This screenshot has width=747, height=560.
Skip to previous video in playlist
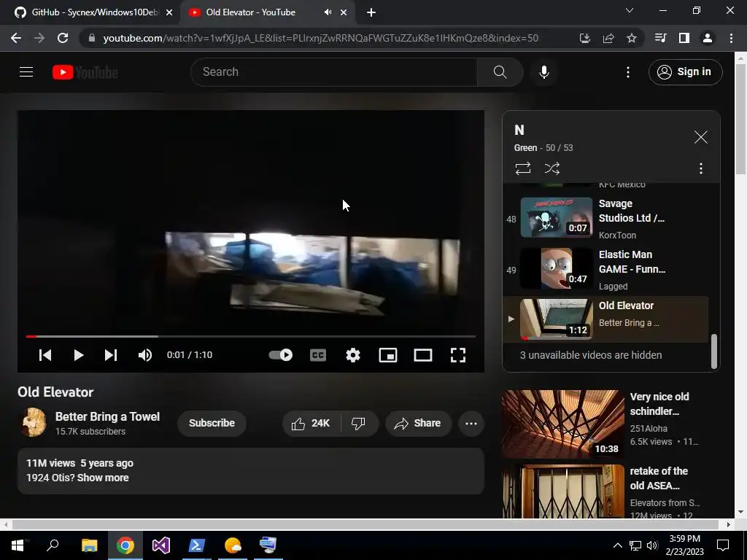pyautogui.click(x=45, y=355)
